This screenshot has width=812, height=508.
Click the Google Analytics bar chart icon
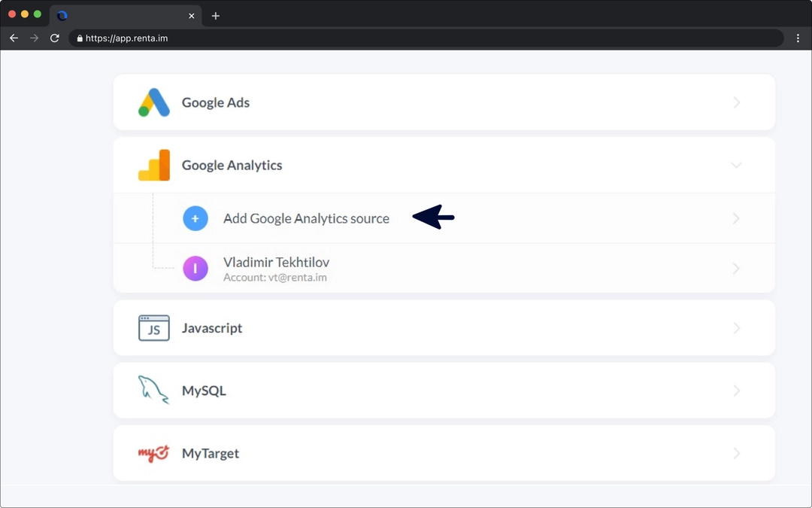[x=154, y=165]
